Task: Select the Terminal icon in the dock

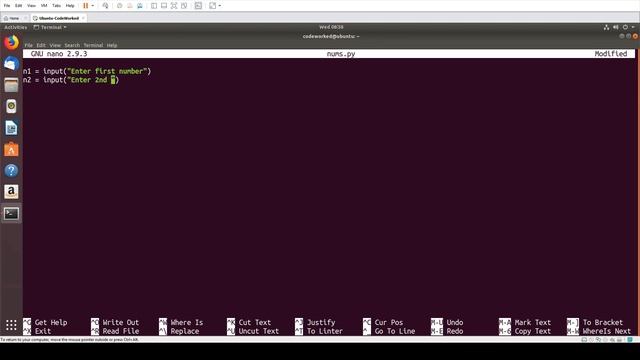Action: [11, 213]
